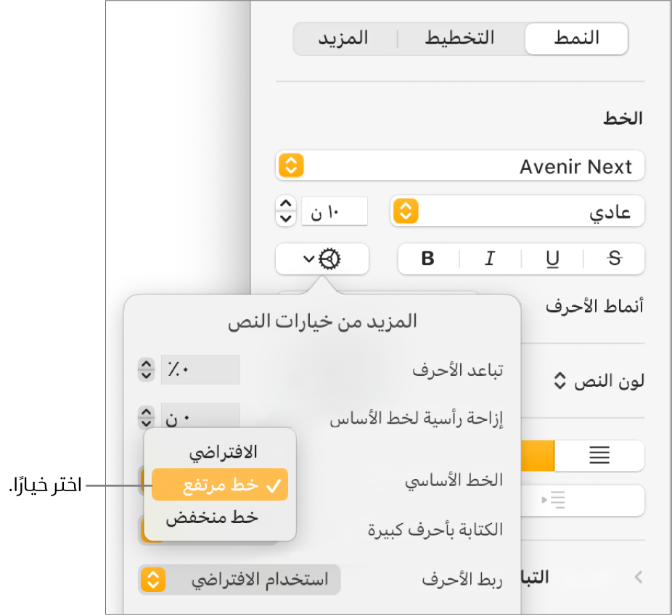Click the character spacing stepper beside ٪٠
This screenshot has height=616, width=672.
pyautogui.click(x=145, y=369)
